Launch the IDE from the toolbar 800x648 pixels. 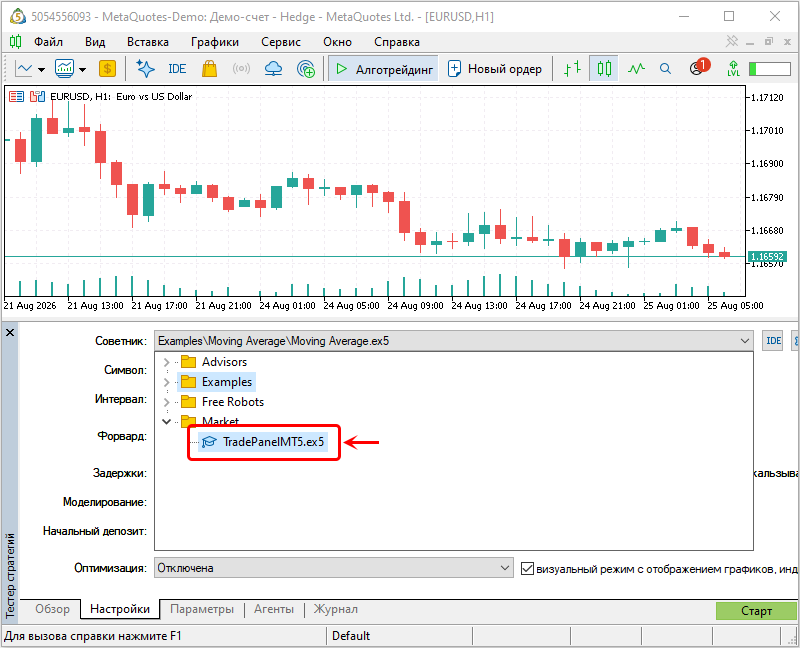tap(177, 69)
